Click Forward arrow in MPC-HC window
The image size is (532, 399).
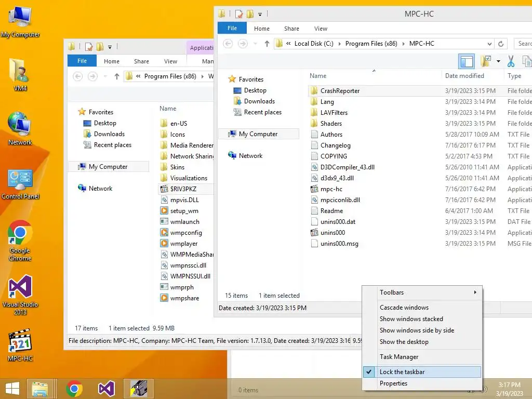coord(243,44)
